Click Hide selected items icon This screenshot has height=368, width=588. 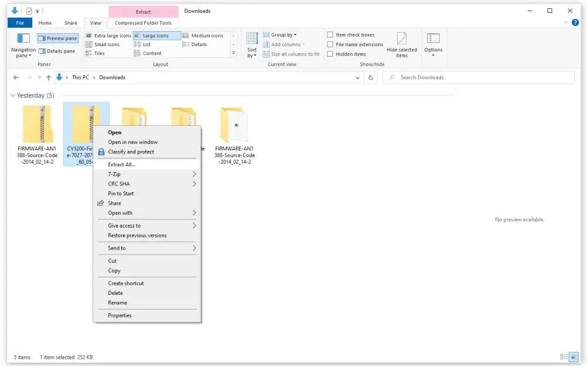pos(402,45)
